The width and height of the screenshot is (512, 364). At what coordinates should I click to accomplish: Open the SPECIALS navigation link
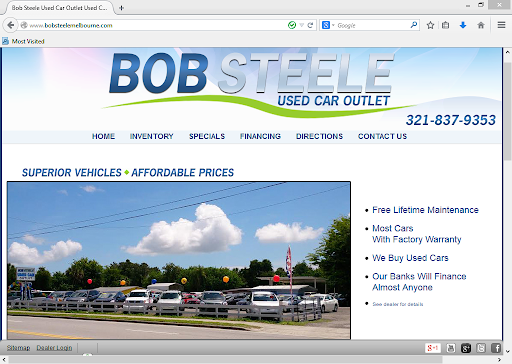click(x=207, y=136)
